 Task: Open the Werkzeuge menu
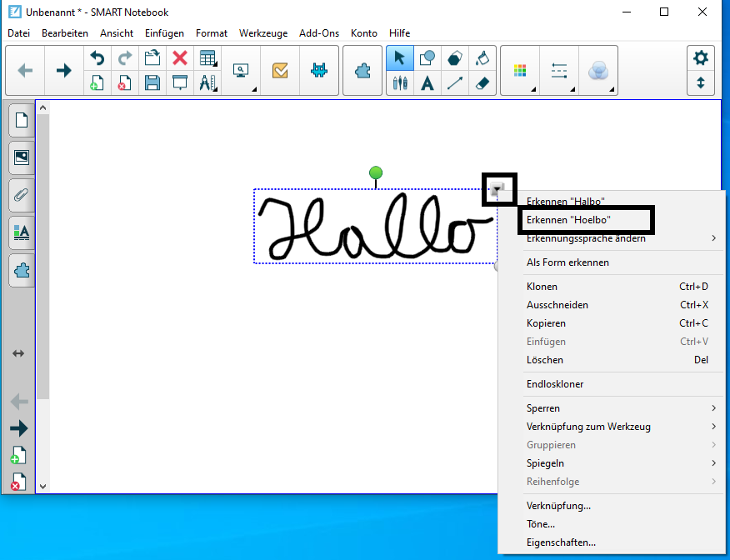pos(263,33)
